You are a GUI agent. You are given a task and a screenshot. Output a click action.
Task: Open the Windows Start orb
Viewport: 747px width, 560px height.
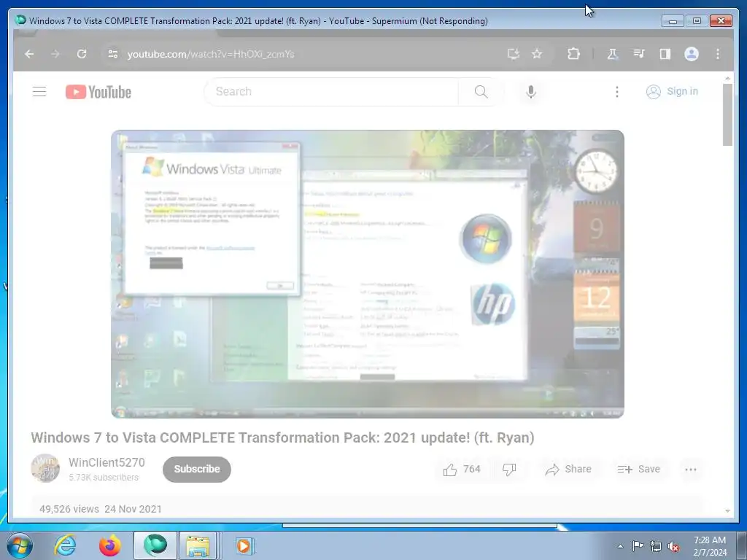[x=20, y=545]
